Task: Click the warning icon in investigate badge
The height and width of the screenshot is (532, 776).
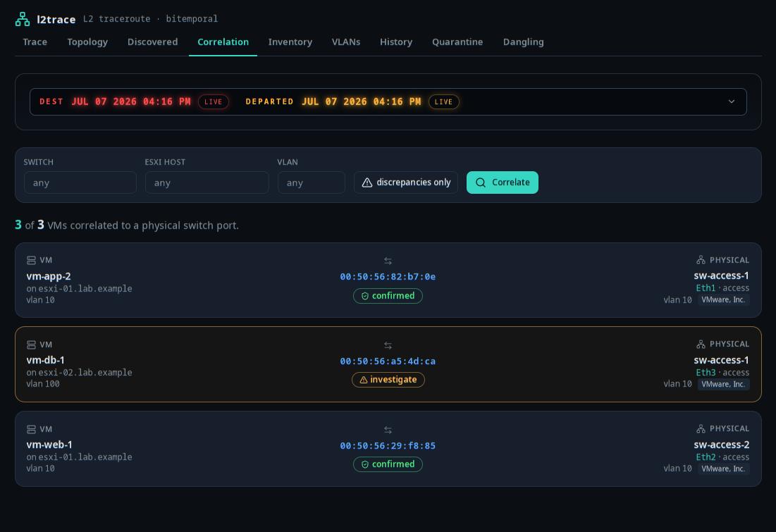Action: point(363,380)
